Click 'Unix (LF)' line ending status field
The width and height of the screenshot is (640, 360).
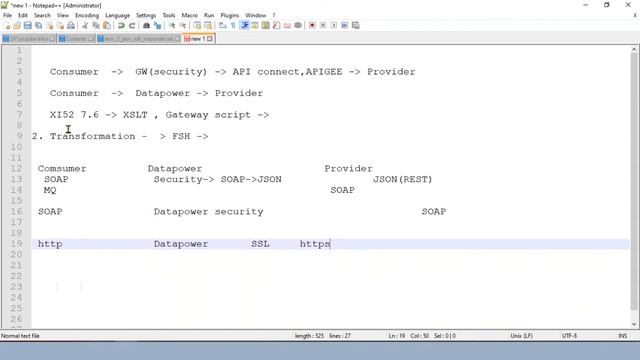pyautogui.click(x=522, y=336)
